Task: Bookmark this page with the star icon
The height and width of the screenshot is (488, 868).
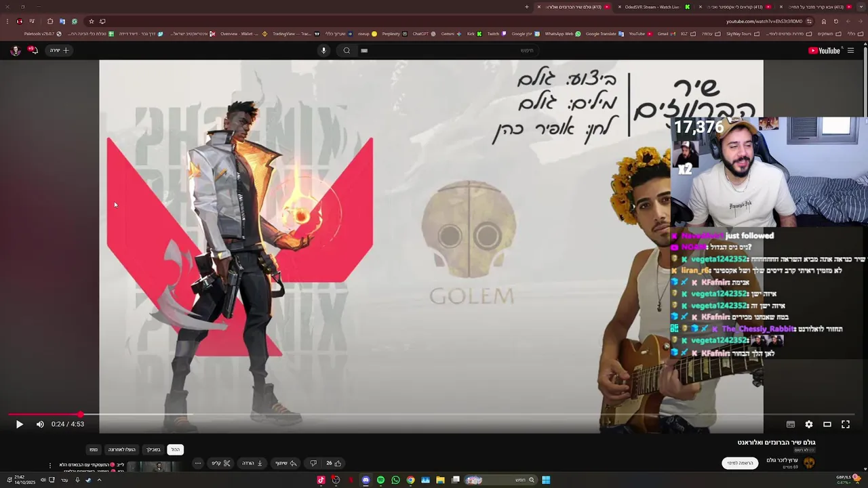Action: tap(92, 21)
